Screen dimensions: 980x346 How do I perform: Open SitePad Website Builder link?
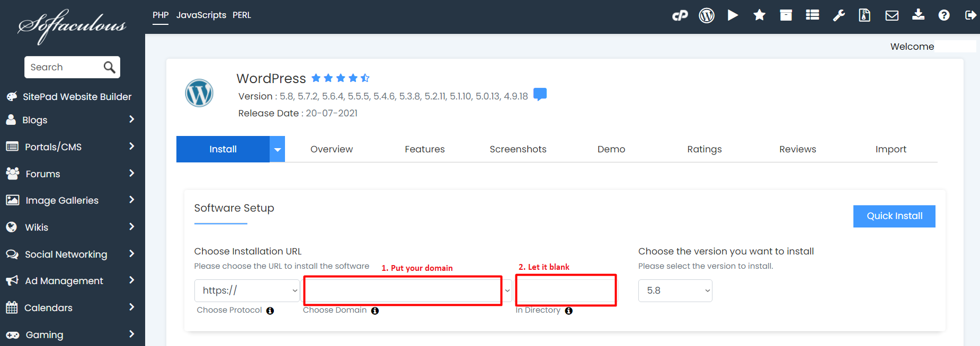coord(77,97)
